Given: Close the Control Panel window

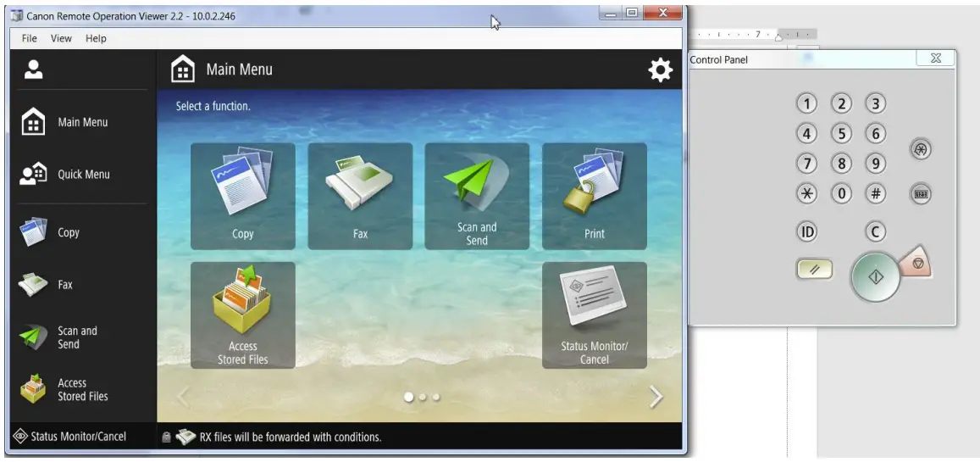Looking at the screenshot, I should click(936, 58).
